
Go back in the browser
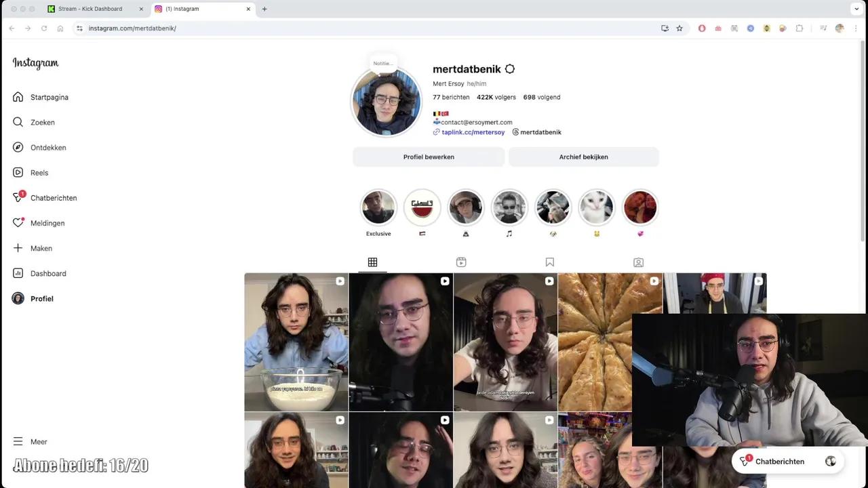pos(12,28)
